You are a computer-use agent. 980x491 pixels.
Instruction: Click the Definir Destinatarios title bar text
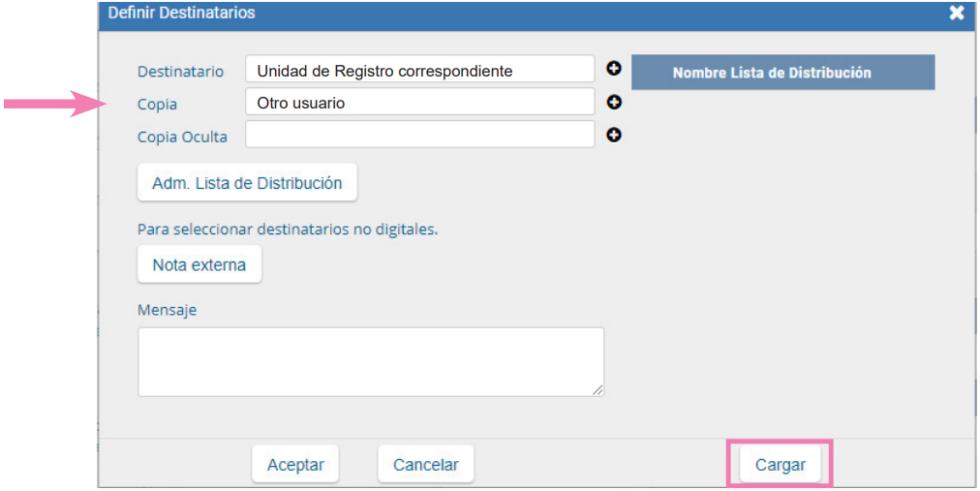(x=181, y=13)
